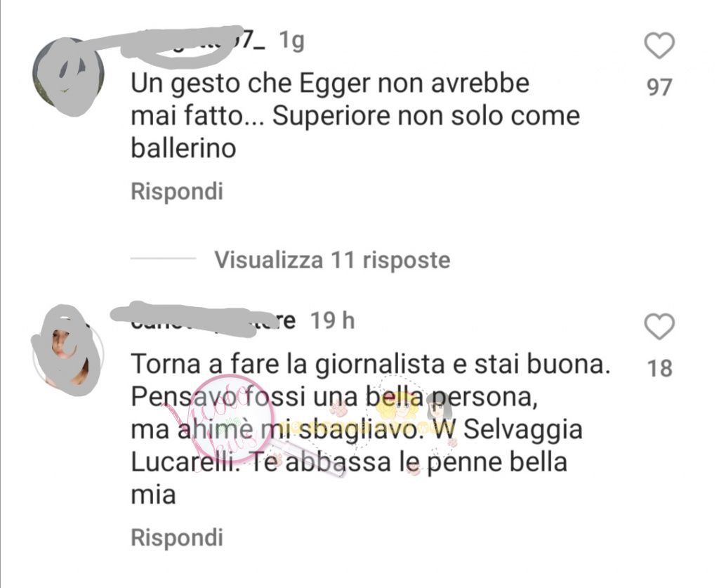This screenshot has width=719, height=588.
Task: Reply to the 'abbassa le penne' comment
Action: [177, 537]
